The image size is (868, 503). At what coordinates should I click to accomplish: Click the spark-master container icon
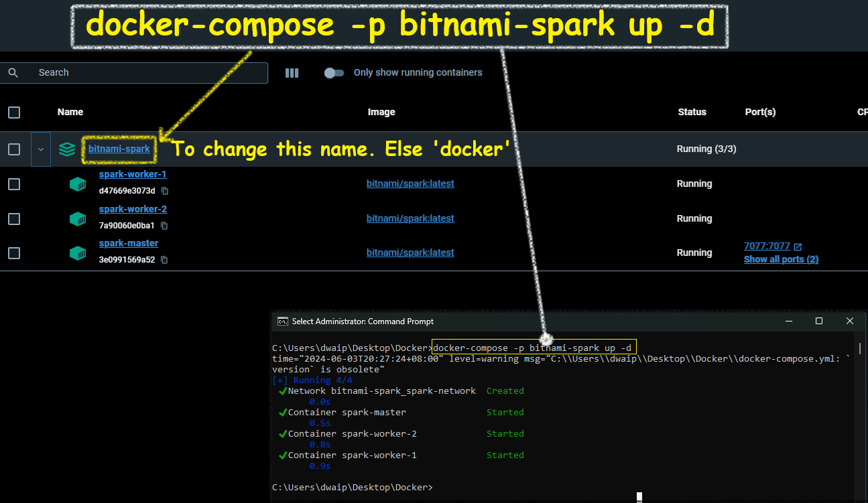click(78, 253)
